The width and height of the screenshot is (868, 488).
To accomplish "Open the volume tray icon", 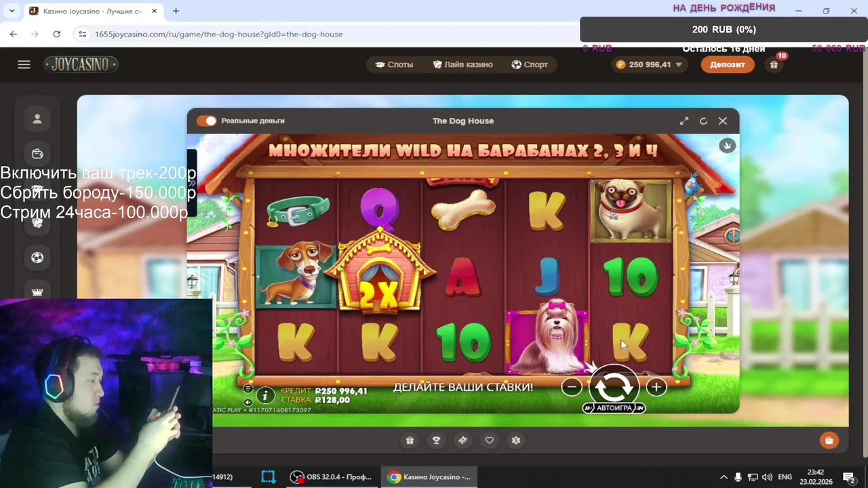I will (x=767, y=477).
